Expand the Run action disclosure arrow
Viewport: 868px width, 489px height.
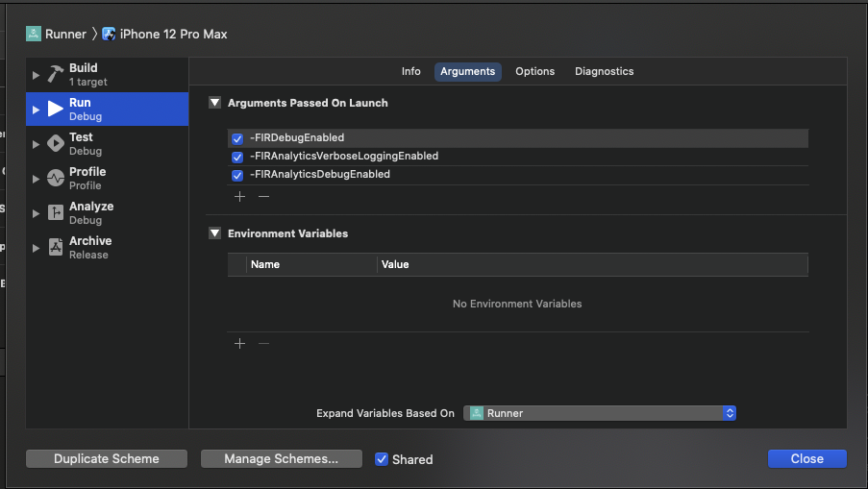(x=36, y=110)
